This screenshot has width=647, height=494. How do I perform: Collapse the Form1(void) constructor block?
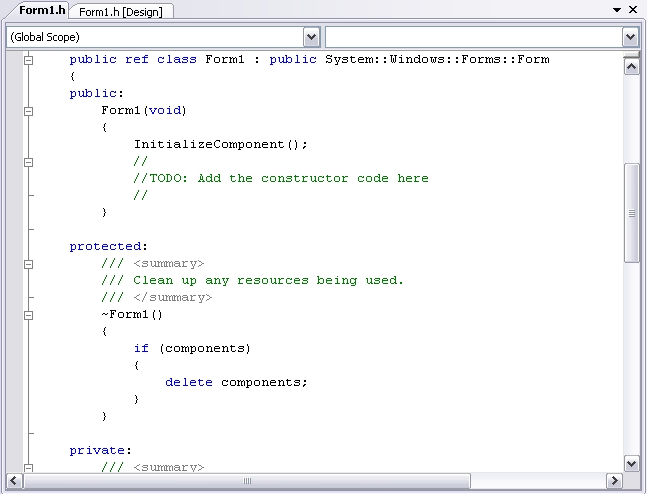click(x=28, y=111)
